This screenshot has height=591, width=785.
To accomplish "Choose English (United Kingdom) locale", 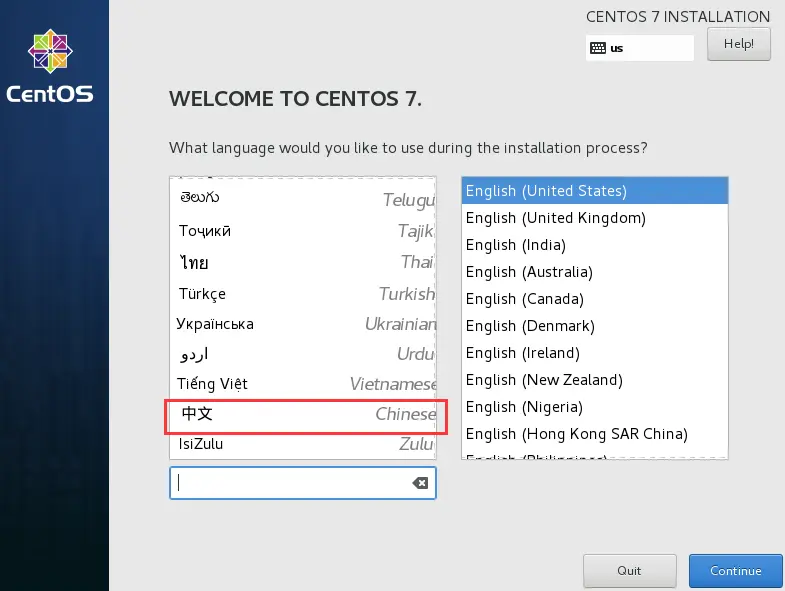I will 595,218.
